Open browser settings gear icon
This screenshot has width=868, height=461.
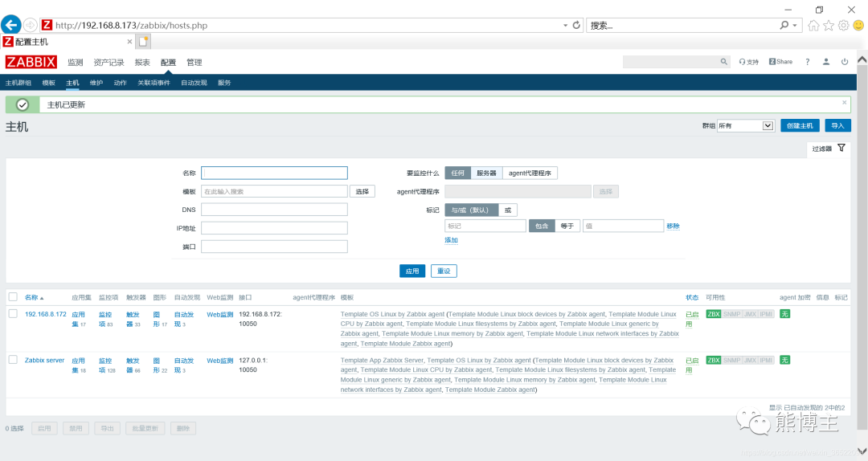(844, 26)
